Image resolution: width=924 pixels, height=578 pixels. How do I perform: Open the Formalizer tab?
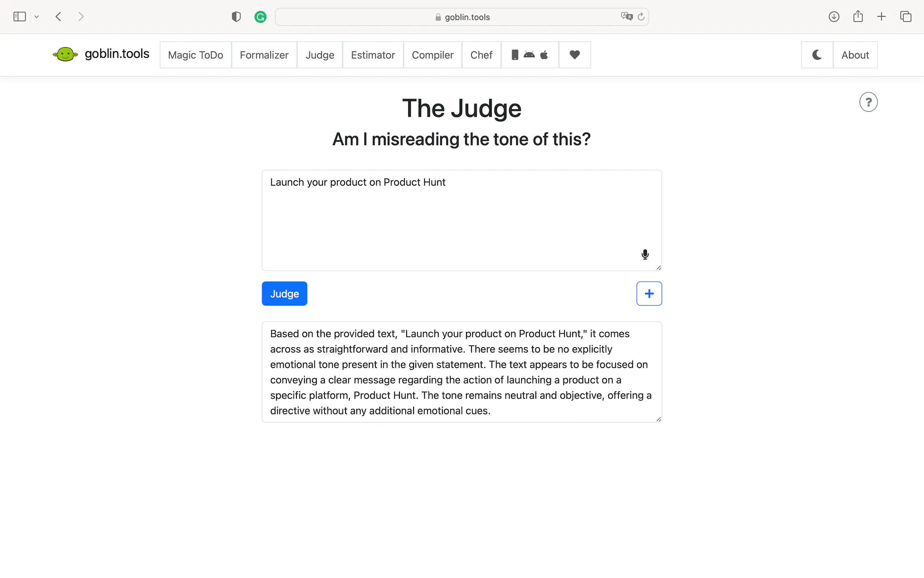[264, 55]
